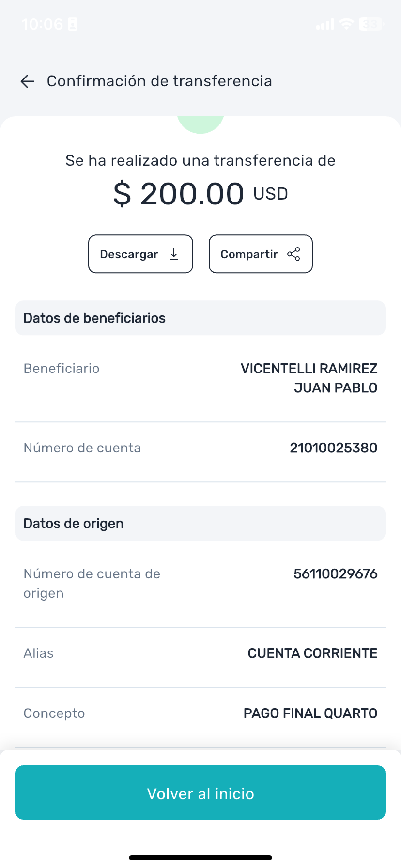The width and height of the screenshot is (401, 868).
Task: Tap the Wi-Fi status icon
Action: coord(346,24)
